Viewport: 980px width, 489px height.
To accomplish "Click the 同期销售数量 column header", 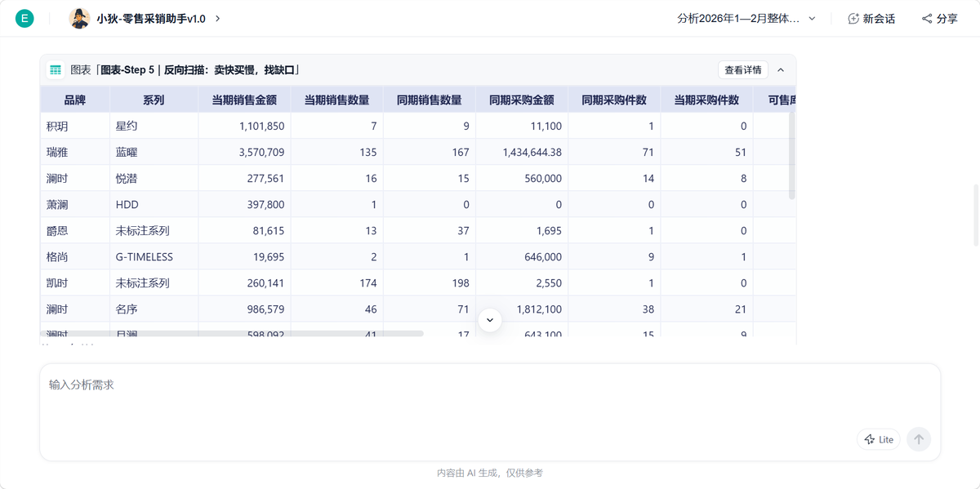I will pos(430,100).
